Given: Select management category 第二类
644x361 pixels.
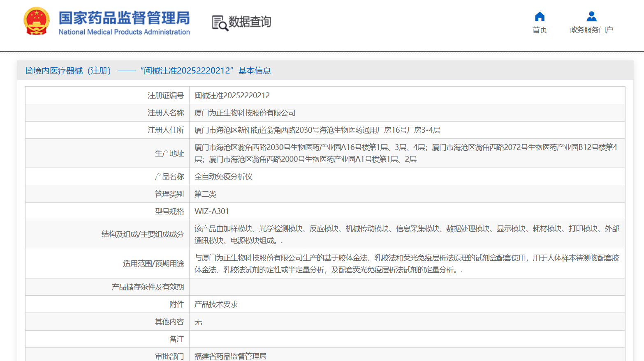Looking at the screenshot, I should pyautogui.click(x=205, y=194).
